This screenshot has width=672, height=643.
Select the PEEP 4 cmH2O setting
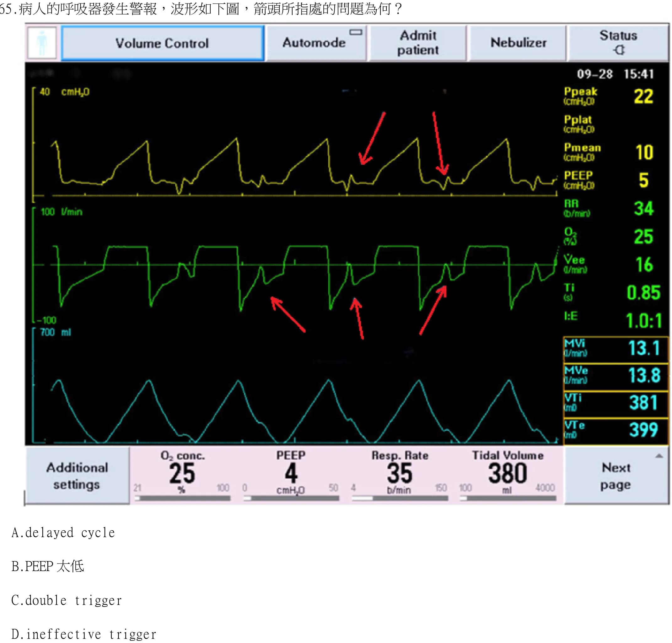pos(291,476)
